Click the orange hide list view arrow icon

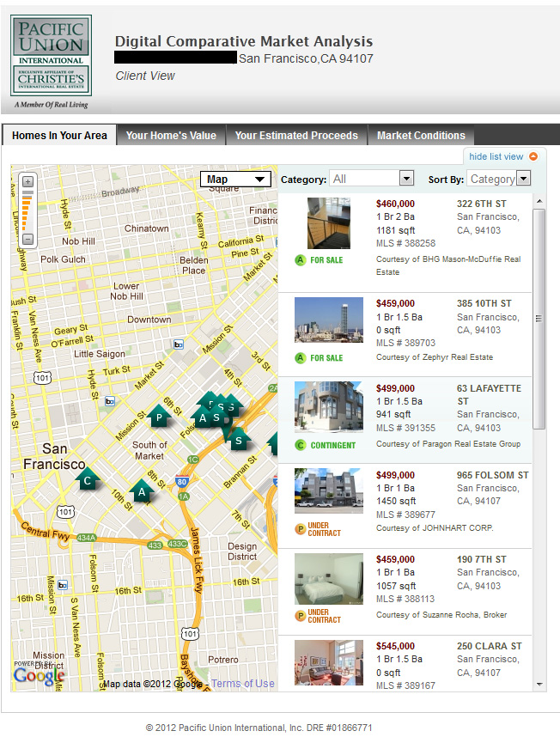pos(533,156)
